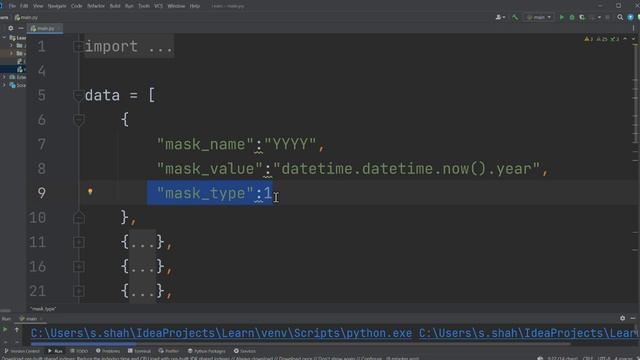The height and width of the screenshot is (360, 640).
Task: Collapse the data list fold on line 5
Action: (x=79, y=96)
